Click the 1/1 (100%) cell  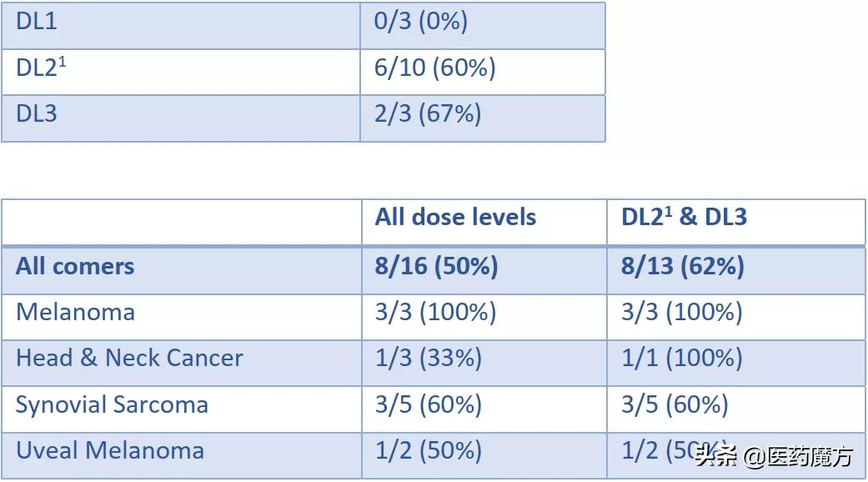point(682,359)
